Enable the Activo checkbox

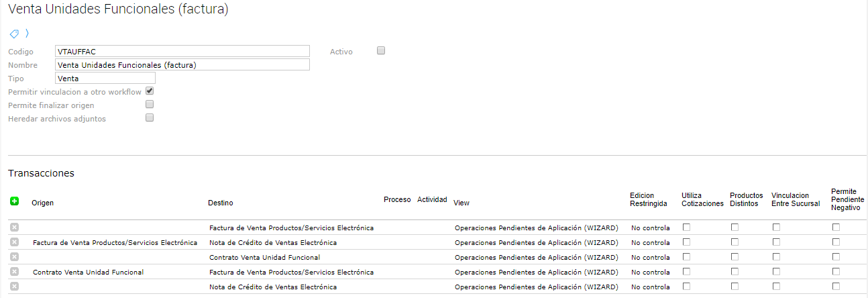pyautogui.click(x=381, y=50)
